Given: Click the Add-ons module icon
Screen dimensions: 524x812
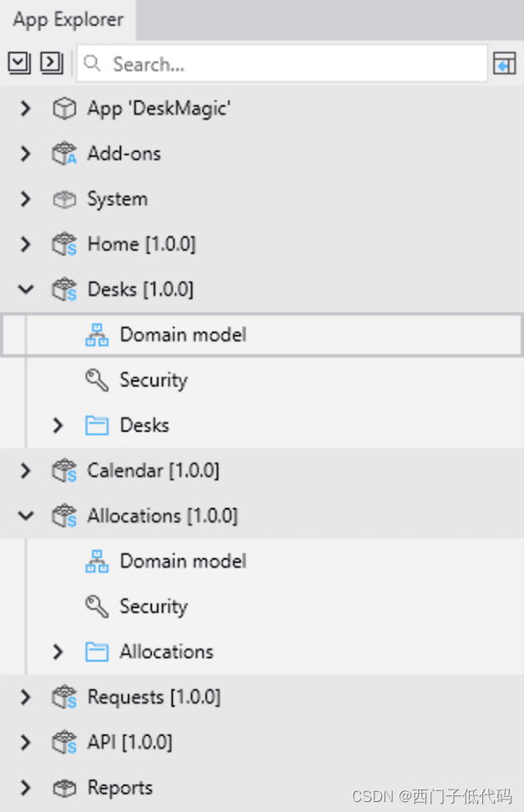Looking at the screenshot, I should click(x=64, y=154).
